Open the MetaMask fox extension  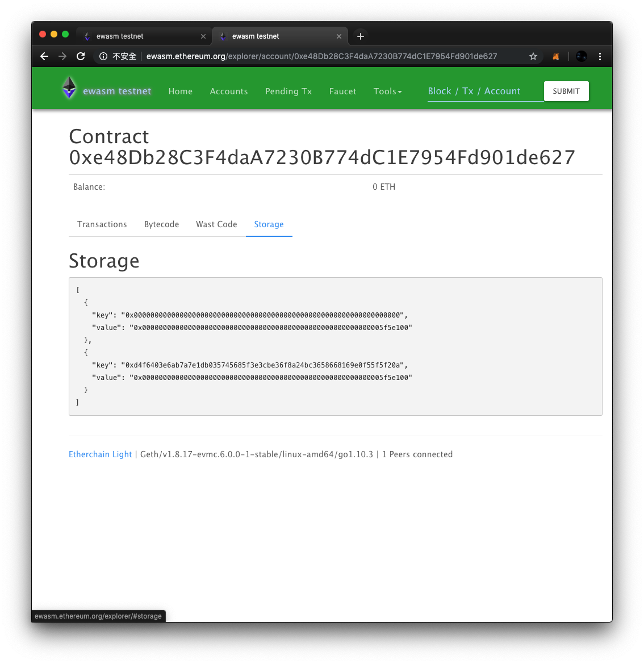point(556,56)
